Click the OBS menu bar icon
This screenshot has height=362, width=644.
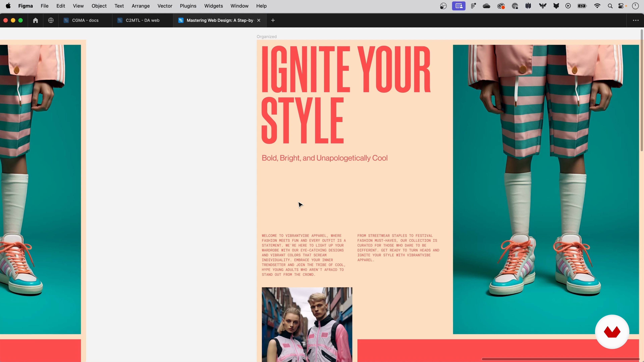(x=443, y=6)
